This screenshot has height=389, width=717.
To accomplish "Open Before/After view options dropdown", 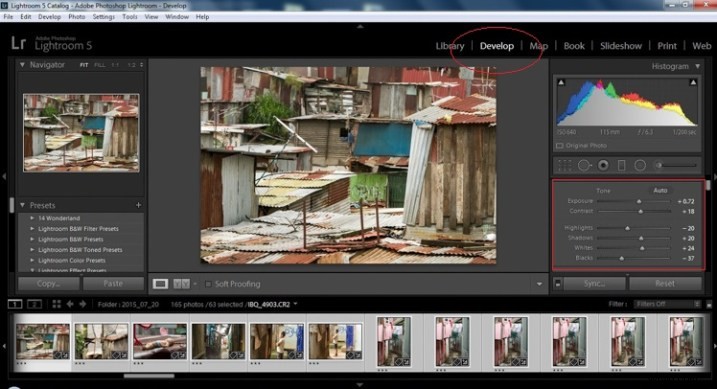I will (x=195, y=284).
